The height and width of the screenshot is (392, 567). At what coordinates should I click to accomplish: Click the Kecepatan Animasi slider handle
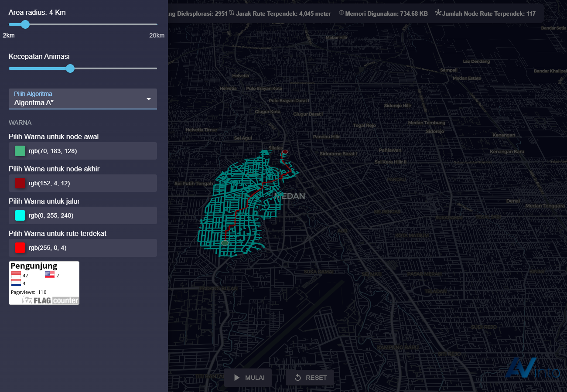(70, 68)
